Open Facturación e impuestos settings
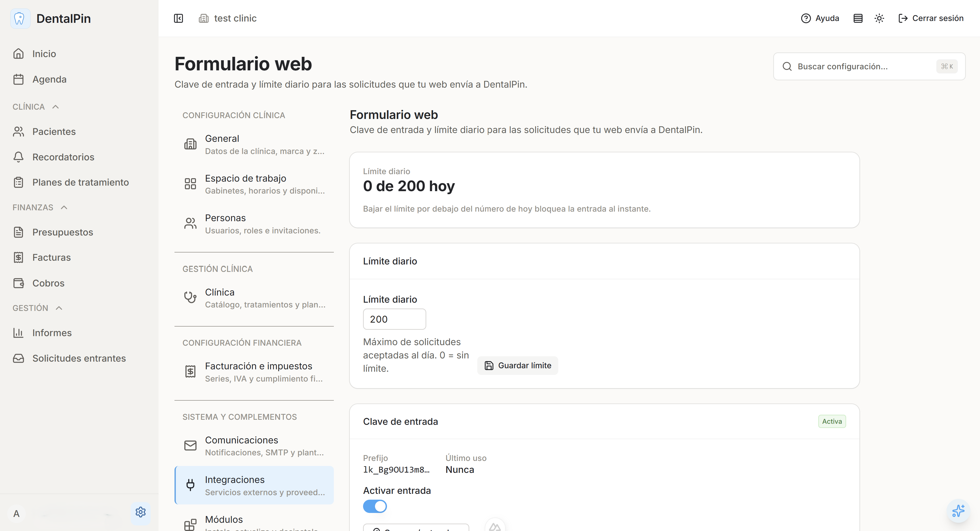The width and height of the screenshot is (980, 531). pos(254,372)
